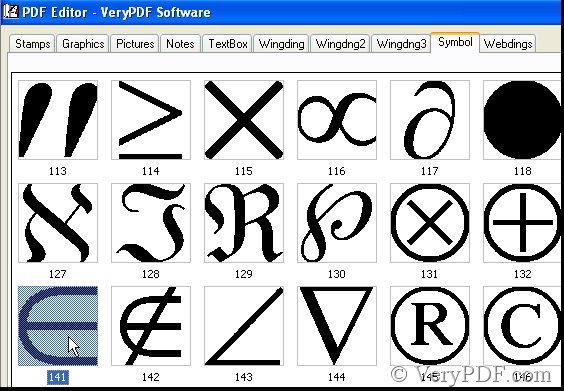Click the selected label 141
The height and width of the screenshot is (391, 564).
[58, 377]
